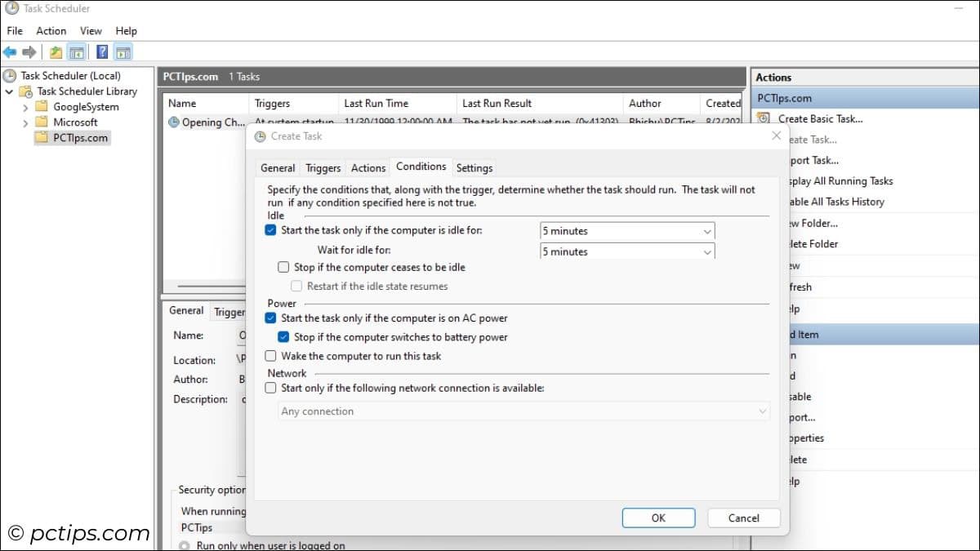This screenshot has height=551, width=980.
Task: Open the idle duration 5 minutes dropdown
Action: (627, 231)
